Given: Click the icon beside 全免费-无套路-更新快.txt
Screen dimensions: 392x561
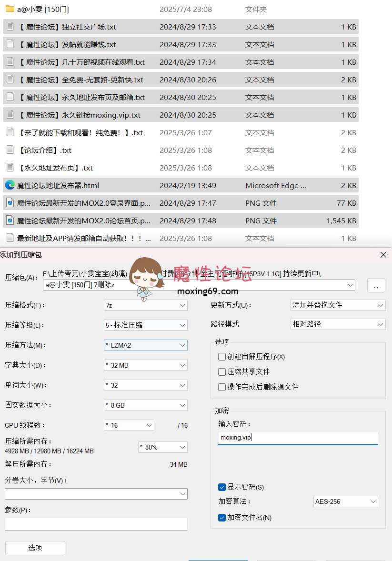Looking at the screenshot, I should point(10,79).
